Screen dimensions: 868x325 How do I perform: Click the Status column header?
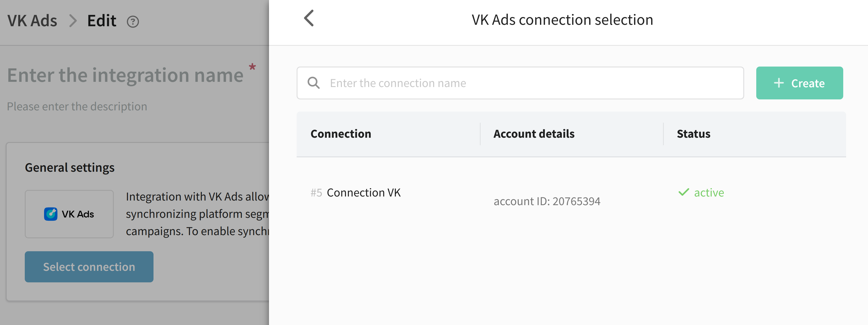[693, 134]
